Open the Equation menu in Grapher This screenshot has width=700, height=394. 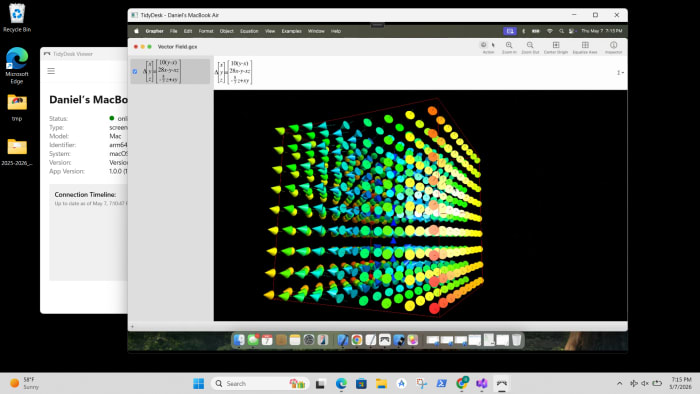point(249,31)
